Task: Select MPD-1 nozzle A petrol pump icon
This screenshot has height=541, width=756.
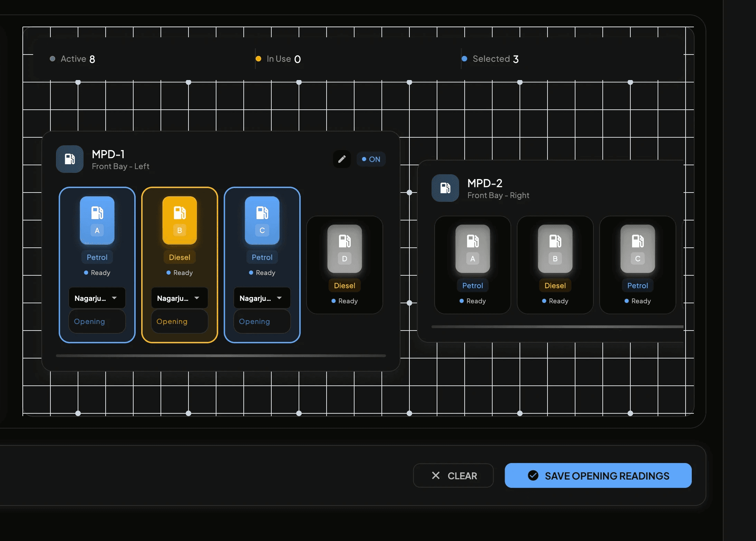Action: pos(97,220)
